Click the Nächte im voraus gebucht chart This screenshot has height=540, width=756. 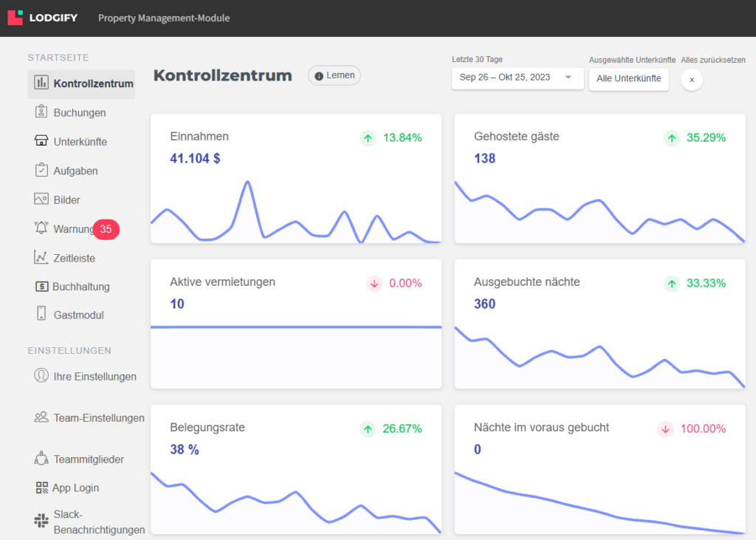coord(599,503)
